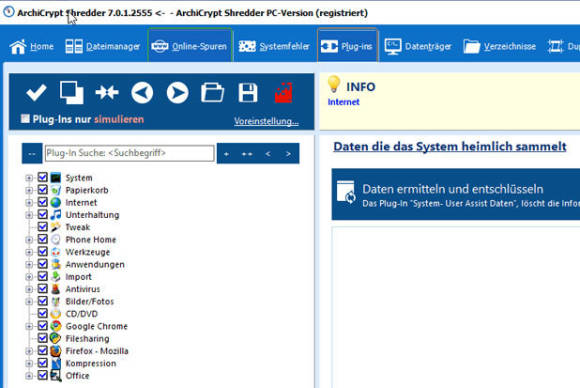Image resolution: width=580 pixels, height=388 pixels.
Task: Click the Home house icon
Action: (x=18, y=47)
